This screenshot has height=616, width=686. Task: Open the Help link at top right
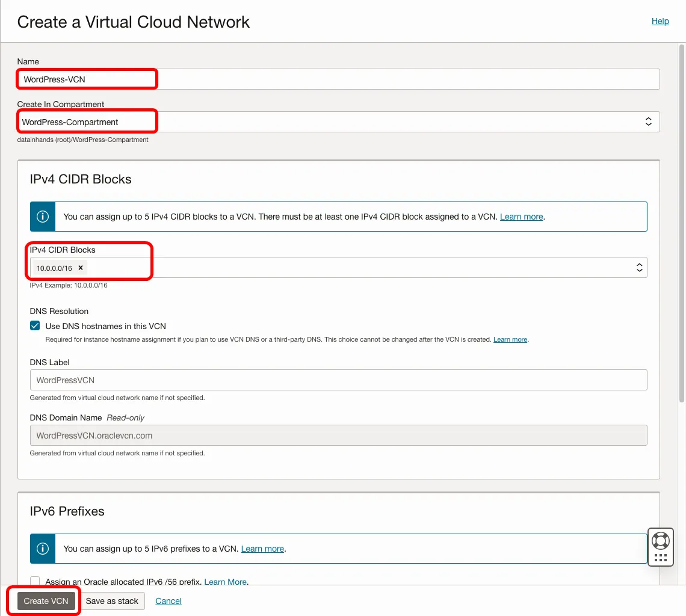pos(660,21)
